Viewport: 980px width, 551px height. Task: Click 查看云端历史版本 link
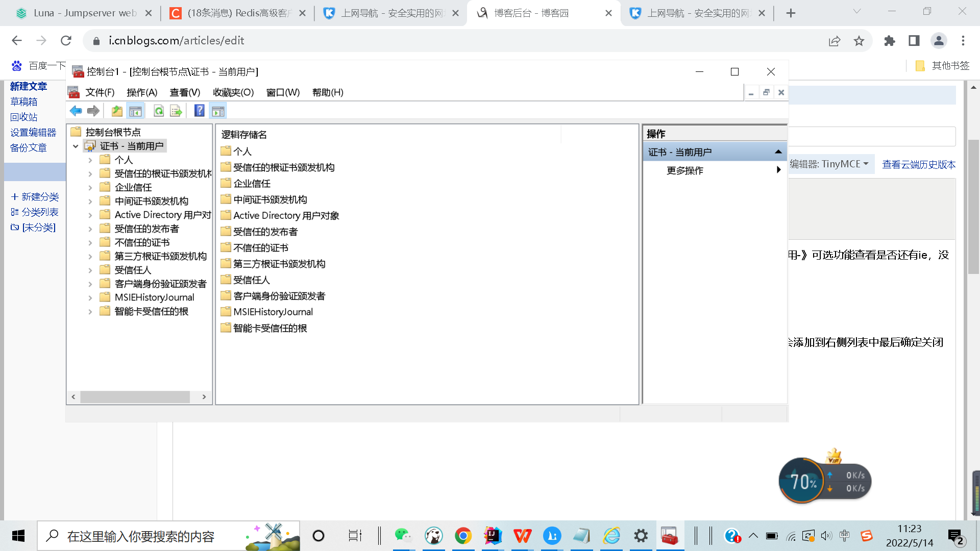(918, 164)
